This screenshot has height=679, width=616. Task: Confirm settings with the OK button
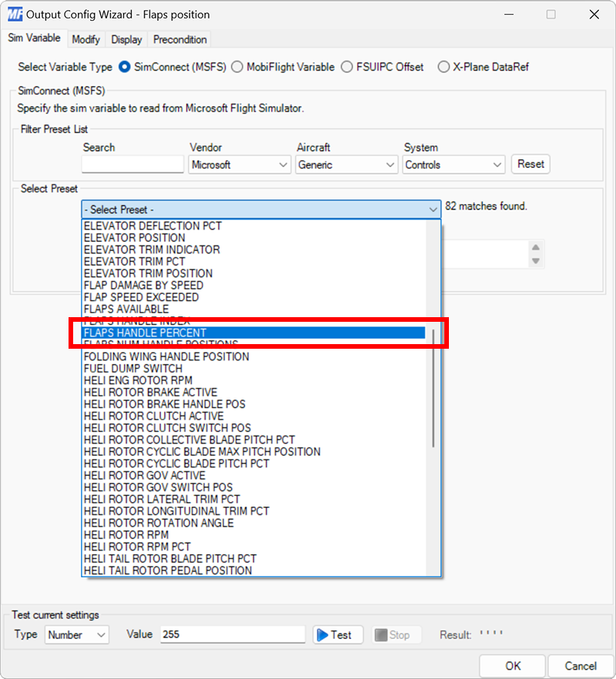click(x=512, y=666)
